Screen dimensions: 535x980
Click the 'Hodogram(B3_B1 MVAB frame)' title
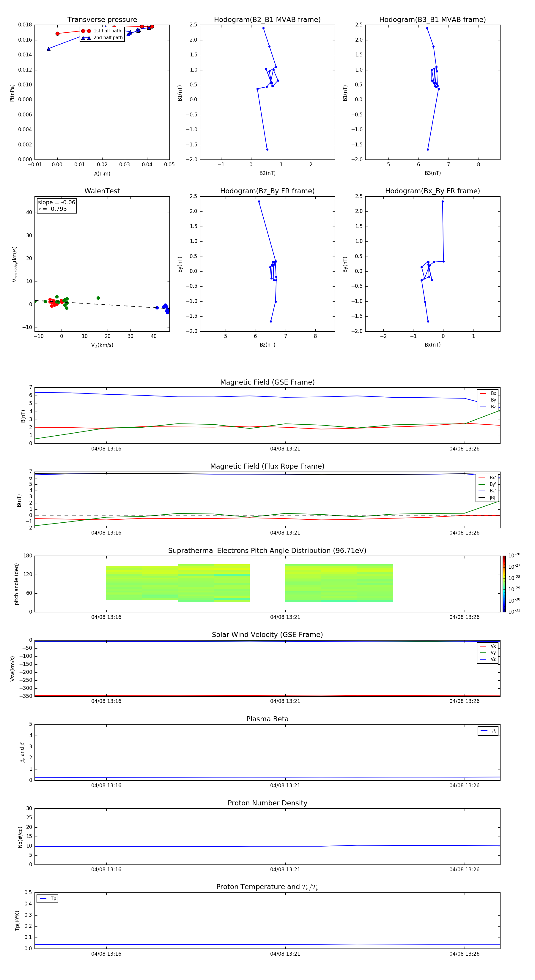click(432, 20)
